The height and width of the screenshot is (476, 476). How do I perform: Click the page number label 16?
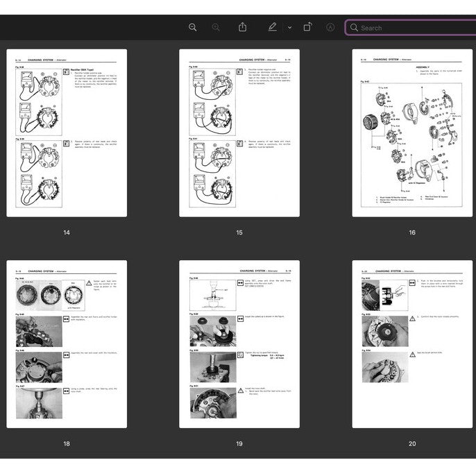[412, 232]
